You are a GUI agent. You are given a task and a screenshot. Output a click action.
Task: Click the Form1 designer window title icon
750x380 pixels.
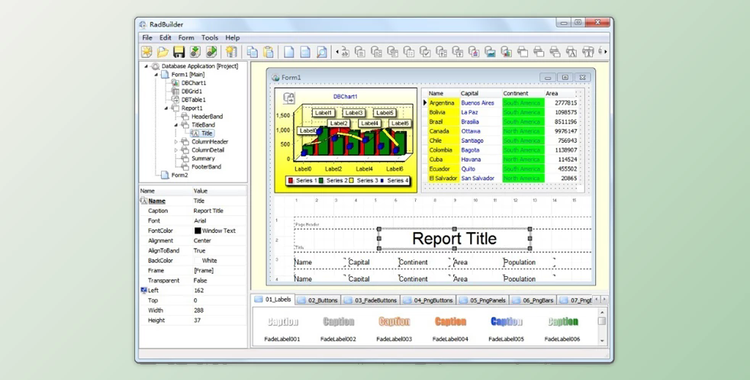[x=276, y=78]
